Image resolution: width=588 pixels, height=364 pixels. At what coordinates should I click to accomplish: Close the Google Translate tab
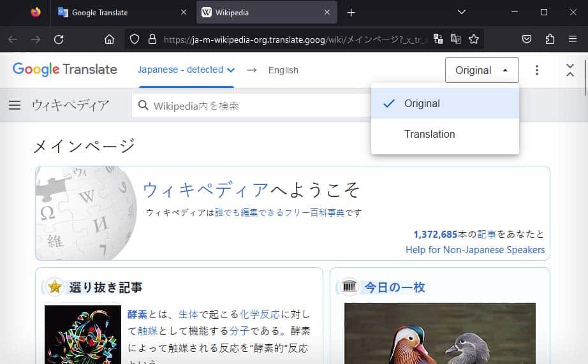(x=184, y=12)
